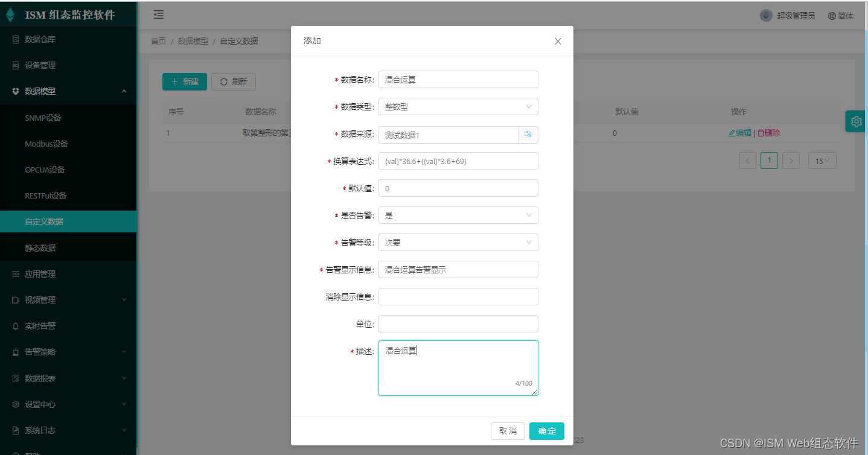Open the magnifier picker beside 数据来源 field
Image resolution: width=868 pixels, height=455 pixels.
click(528, 135)
